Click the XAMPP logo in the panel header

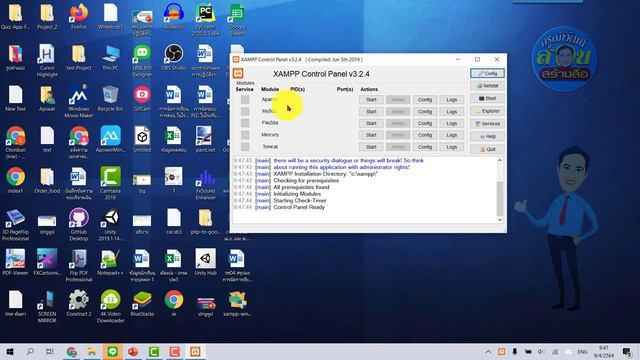238,73
